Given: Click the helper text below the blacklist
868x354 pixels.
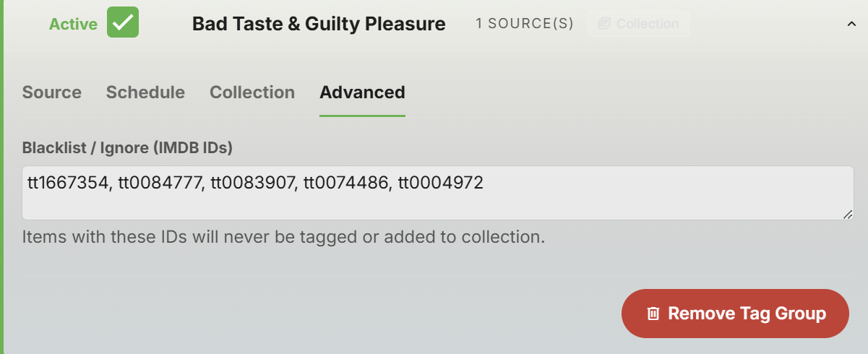Looking at the screenshot, I should (283, 237).
